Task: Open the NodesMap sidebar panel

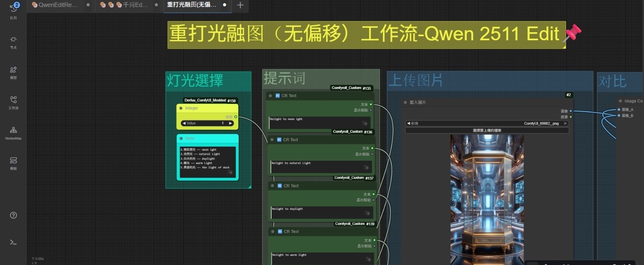Action: coord(13,133)
